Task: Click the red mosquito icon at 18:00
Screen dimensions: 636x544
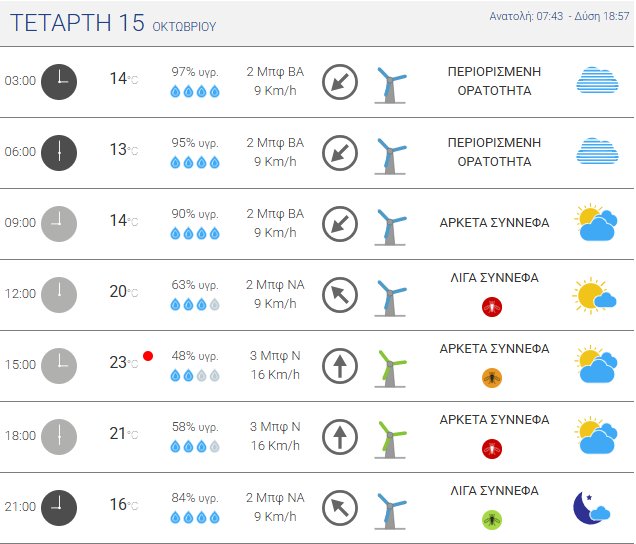Action: 492,448
